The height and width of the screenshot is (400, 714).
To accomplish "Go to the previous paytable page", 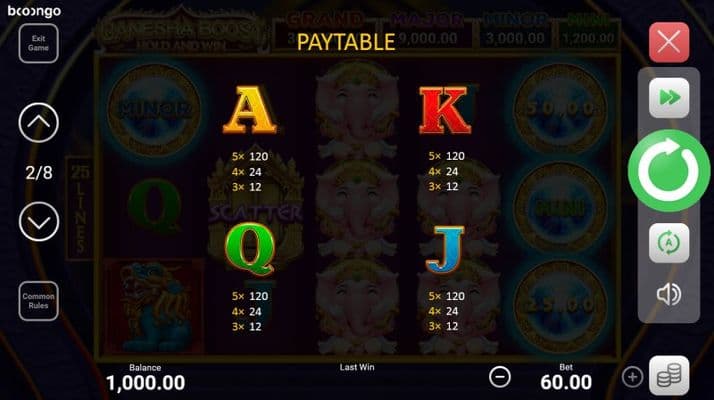I will tap(39, 123).
